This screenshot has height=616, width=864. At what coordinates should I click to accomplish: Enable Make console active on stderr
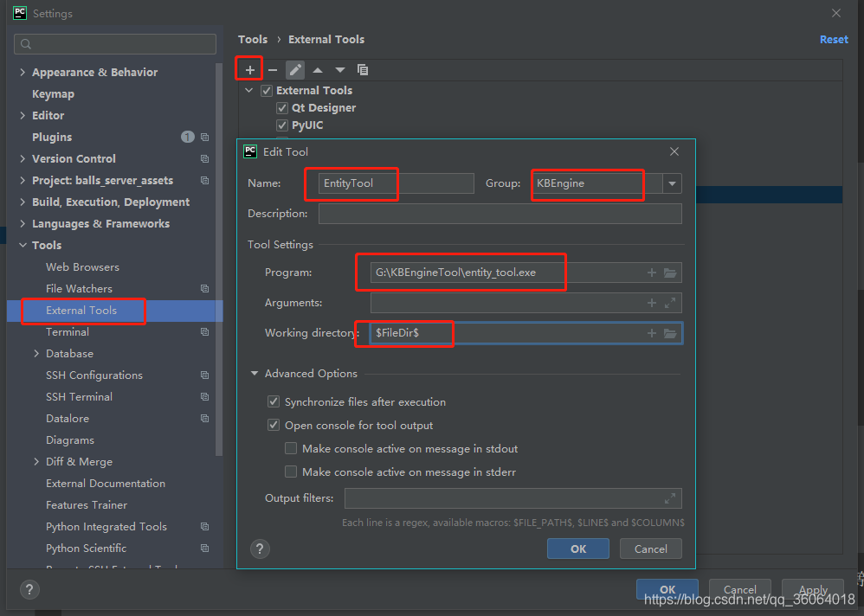(292, 472)
